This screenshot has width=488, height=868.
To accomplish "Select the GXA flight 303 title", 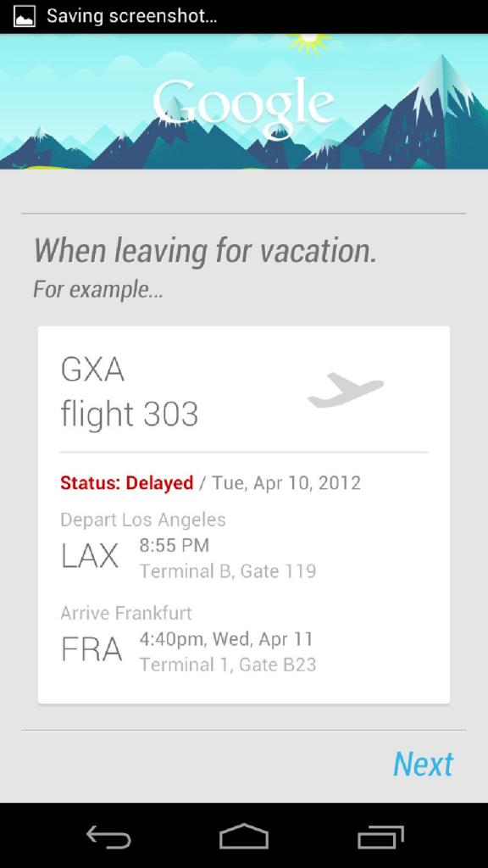I will point(130,392).
